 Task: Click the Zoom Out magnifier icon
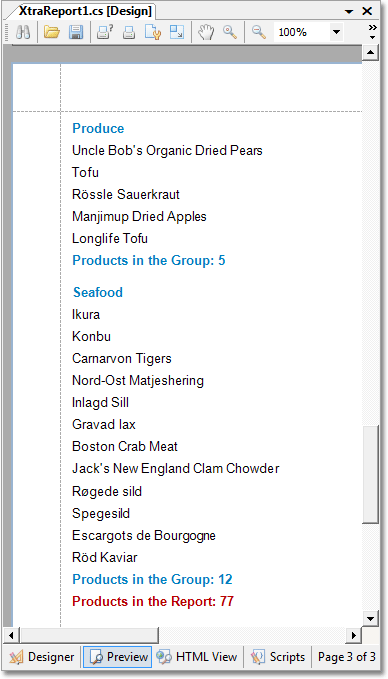(259, 32)
